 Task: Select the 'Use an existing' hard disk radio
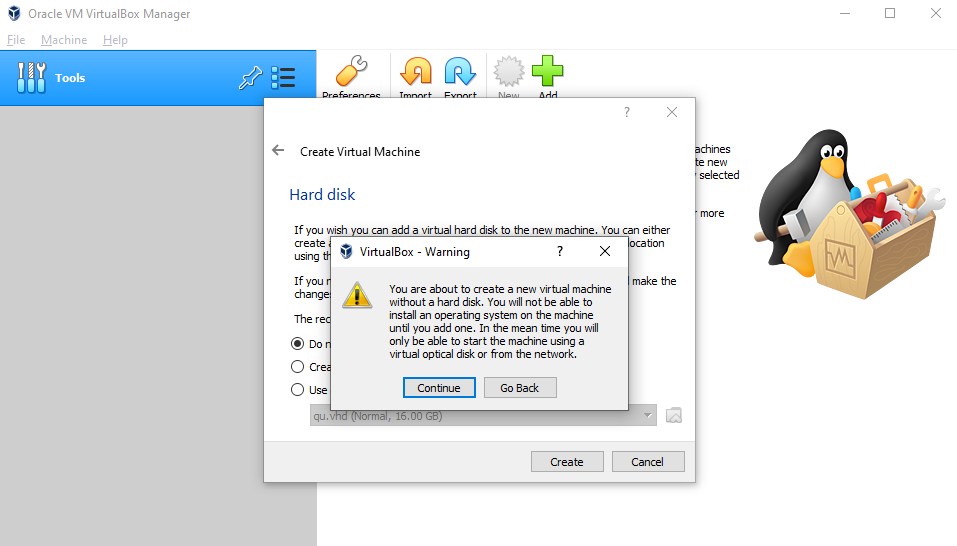(297, 390)
